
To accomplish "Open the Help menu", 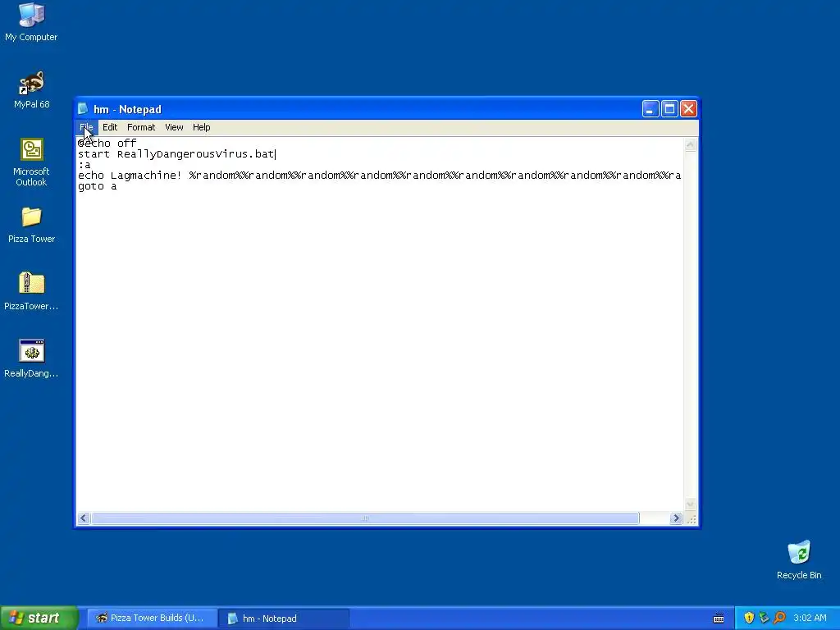I will click(x=202, y=127).
